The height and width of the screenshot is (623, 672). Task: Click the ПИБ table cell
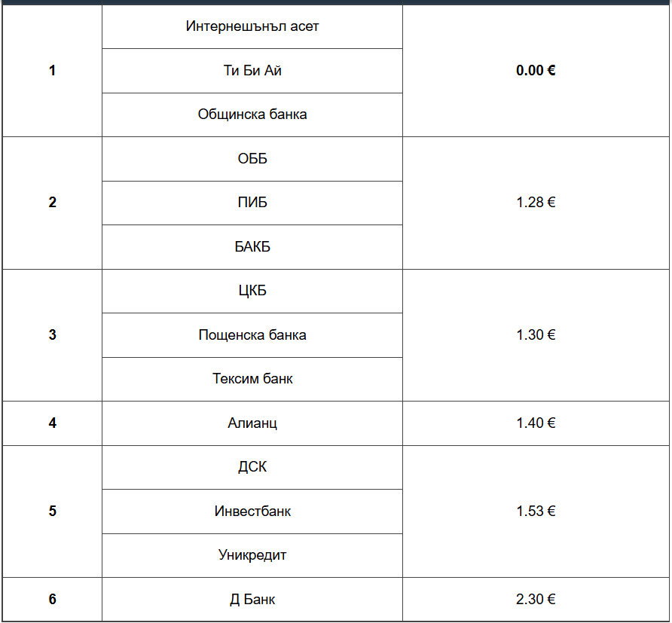(x=252, y=203)
